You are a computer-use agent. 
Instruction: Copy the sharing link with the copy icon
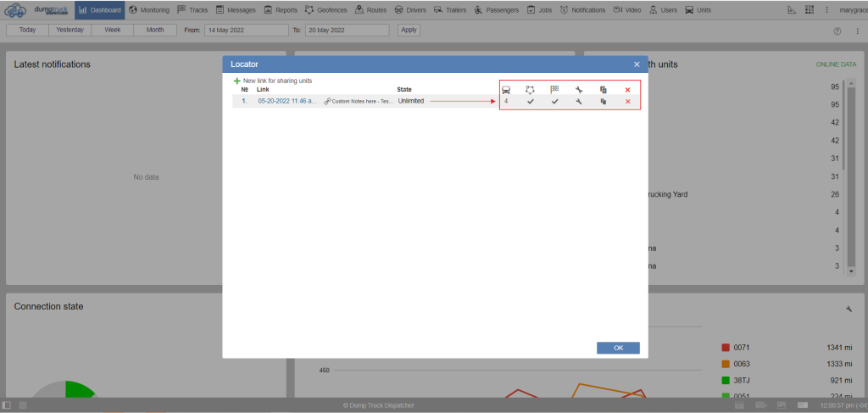(604, 102)
